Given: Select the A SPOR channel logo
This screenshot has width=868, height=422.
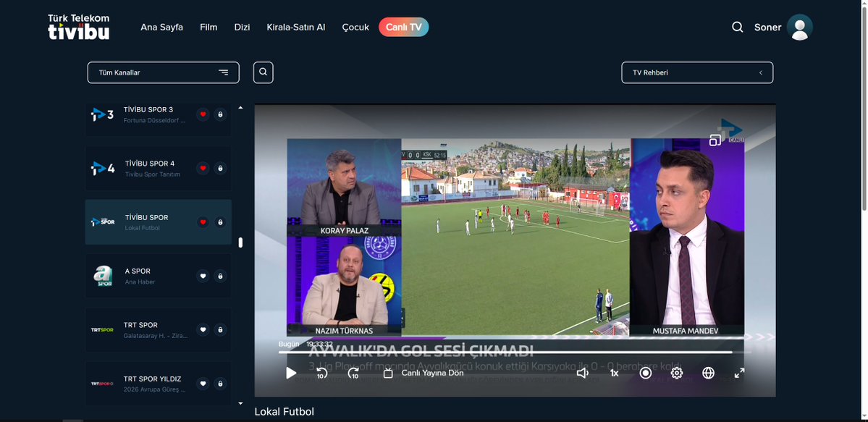Looking at the screenshot, I should point(103,276).
